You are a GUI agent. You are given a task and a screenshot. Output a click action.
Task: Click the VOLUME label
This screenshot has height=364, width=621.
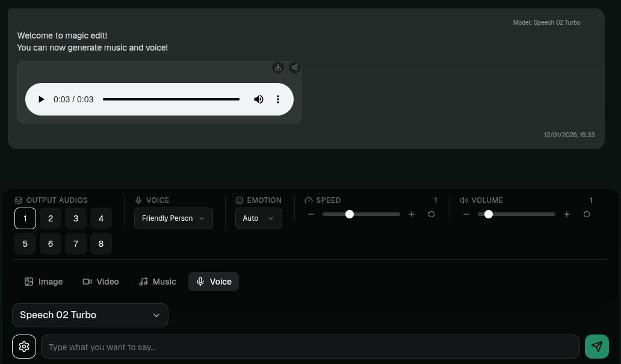pyautogui.click(x=487, y=200)
